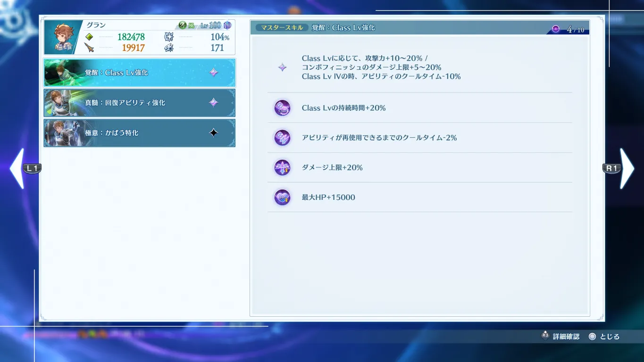Click the マスタースキル header label
This screenshot has height=362, width=644.
click(282, 28)
